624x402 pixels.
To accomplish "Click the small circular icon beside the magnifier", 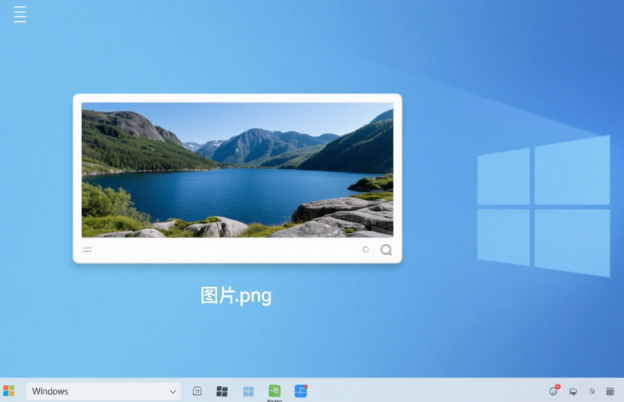I will point(365,250).
